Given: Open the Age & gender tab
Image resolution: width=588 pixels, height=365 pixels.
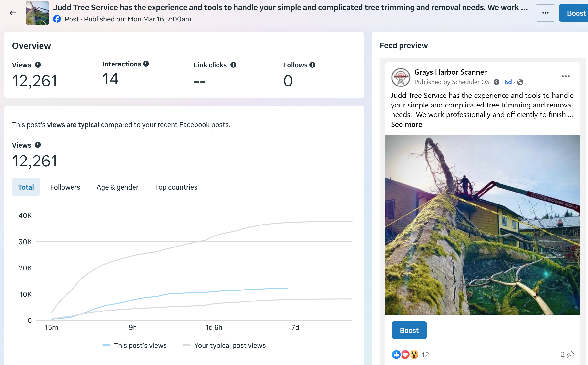Looking at the screenshot, I should (117, 187).
